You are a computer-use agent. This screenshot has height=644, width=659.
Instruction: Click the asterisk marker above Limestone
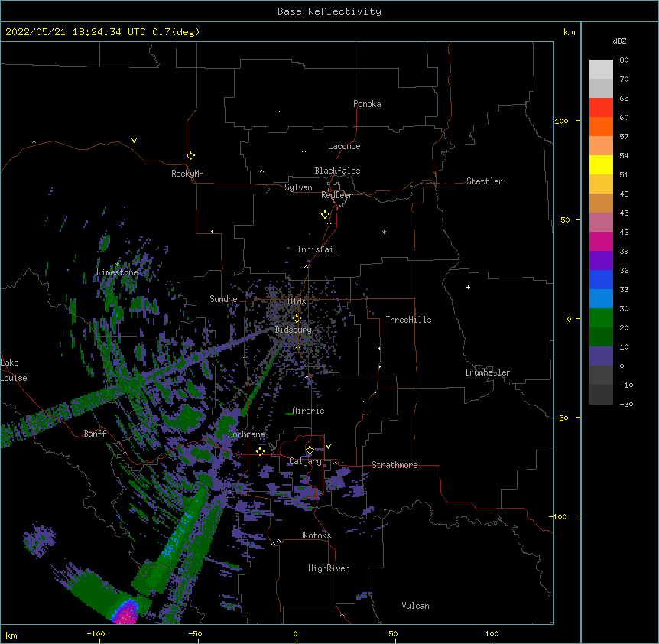click(x=118, y=264)
